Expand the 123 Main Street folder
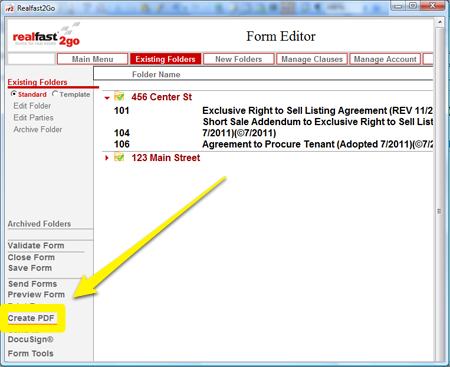The width and height of the screenshot is (450, 367). tap(107, 158)
